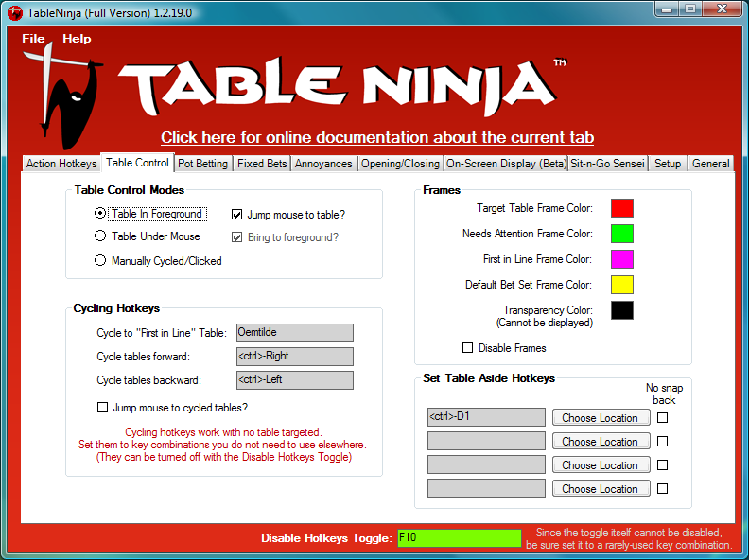Click the Cycle tables forward hotkey field
Viewport: 749px width, 560px height.
pos(295,357)
